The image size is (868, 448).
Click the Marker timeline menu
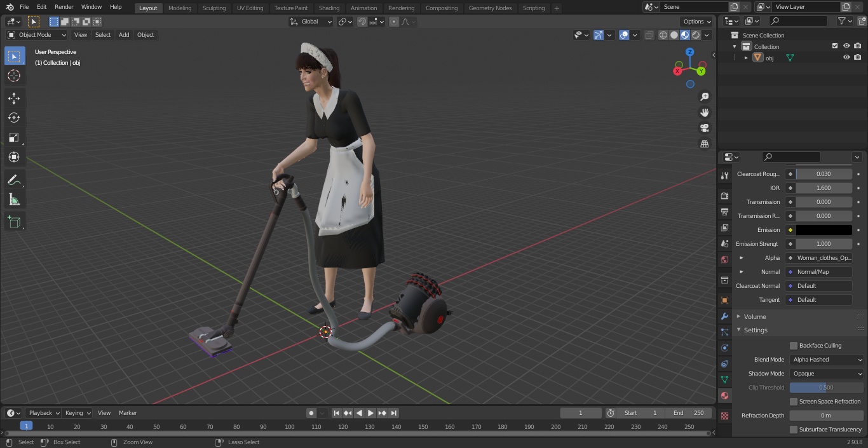pos(128,413)
